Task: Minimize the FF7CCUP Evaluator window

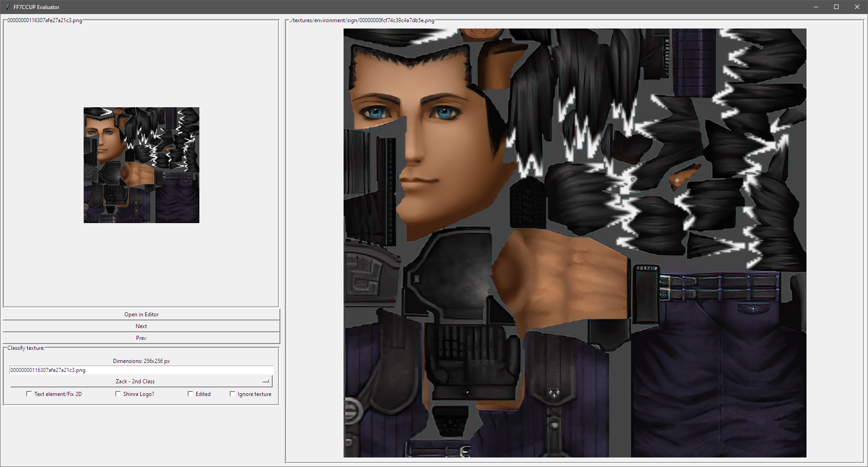Action: (816, 7)
